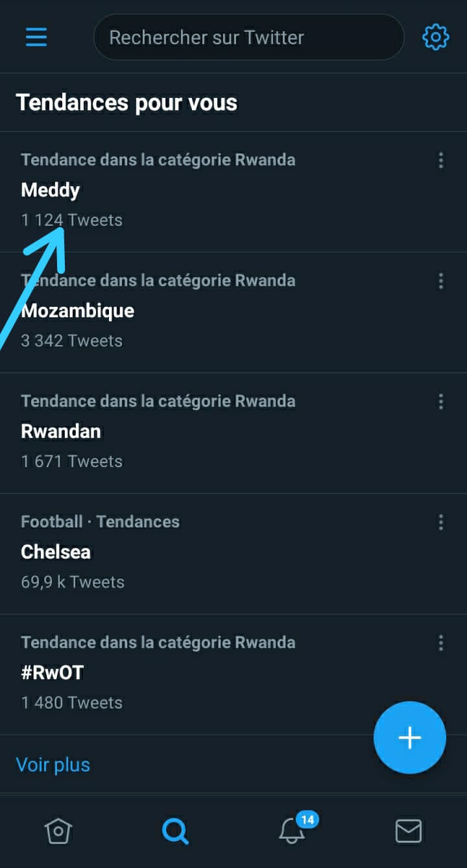This screenshot has height=868, width=467.
Task: Open more options for Meddy trend
Action: coord(441,160)
